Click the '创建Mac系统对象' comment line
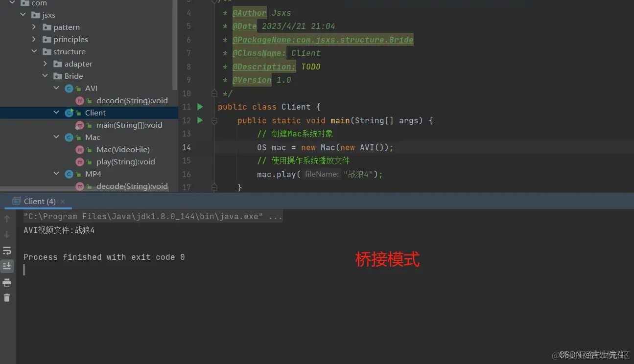Screen dimensions: 634x364 tap(295, 134)
